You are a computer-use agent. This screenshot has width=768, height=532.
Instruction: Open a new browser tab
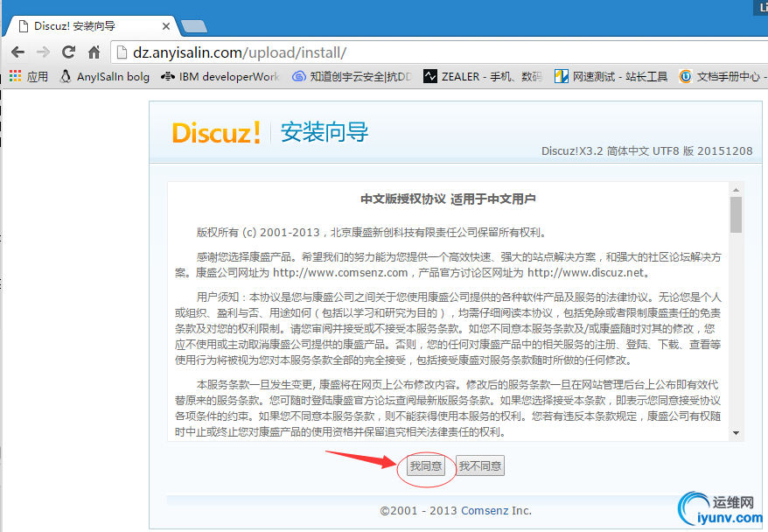[194, 26]
